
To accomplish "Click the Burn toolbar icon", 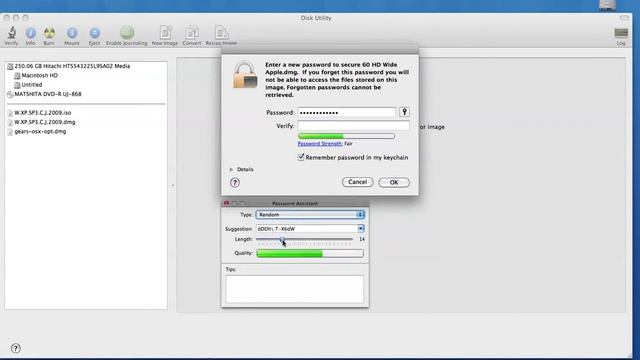I will point(49,35).
